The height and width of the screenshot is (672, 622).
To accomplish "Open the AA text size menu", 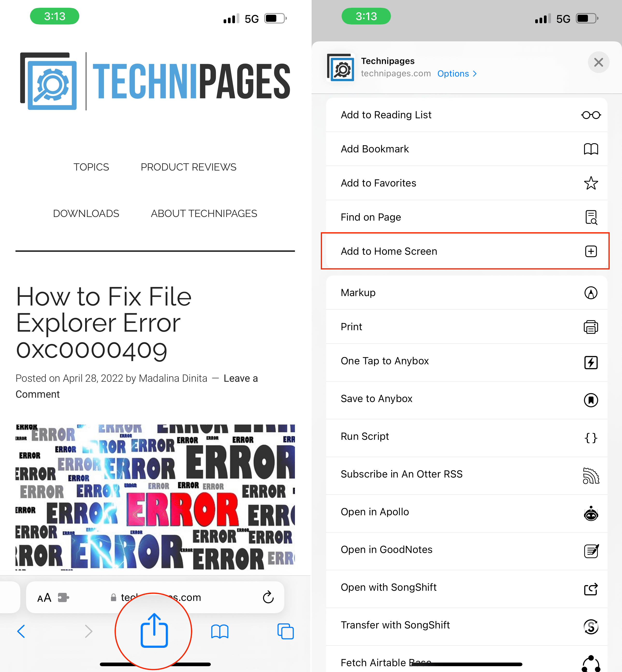I will click(44, 597).
